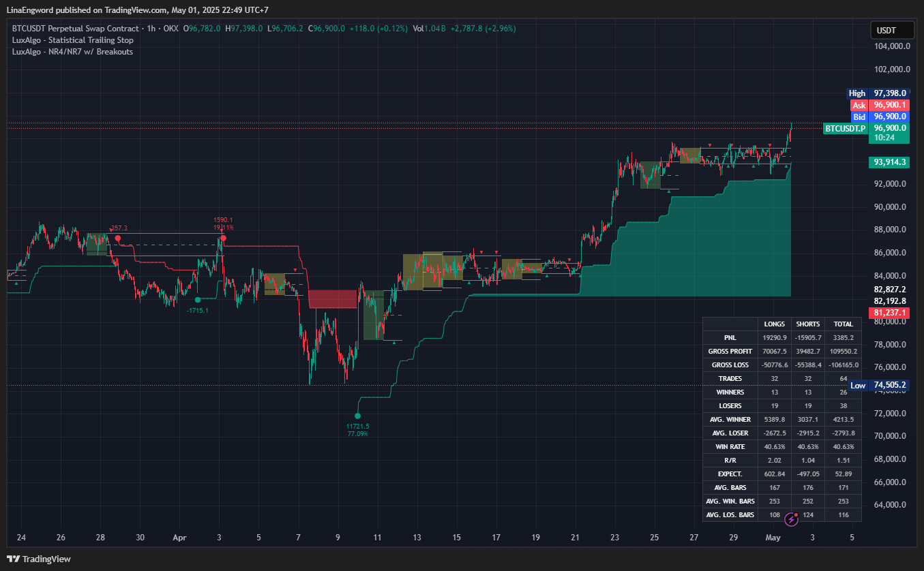Select the LuxAlgo Statistical Trailing Stop legend

[x=73, y=40]
